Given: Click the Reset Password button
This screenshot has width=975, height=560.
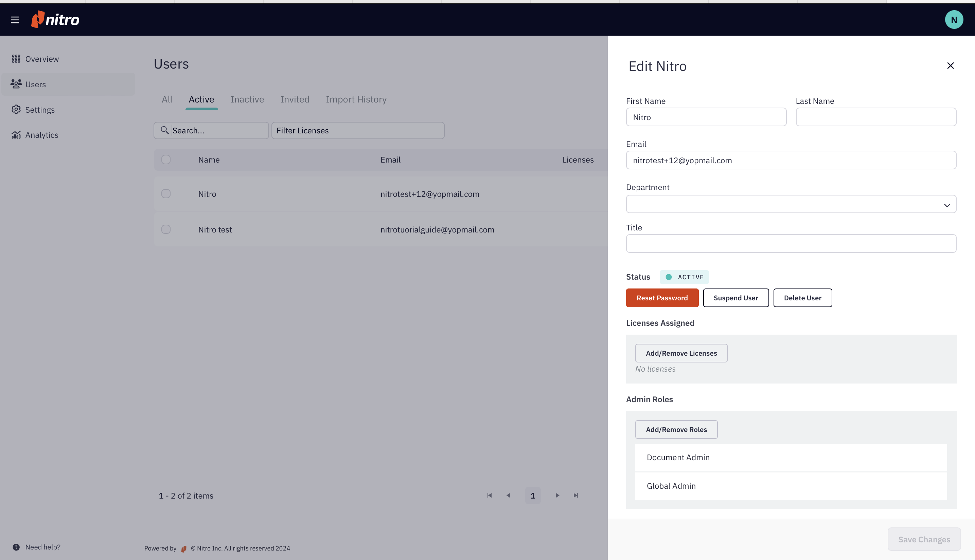Looking at the screenshot, I should click(662, 297).
